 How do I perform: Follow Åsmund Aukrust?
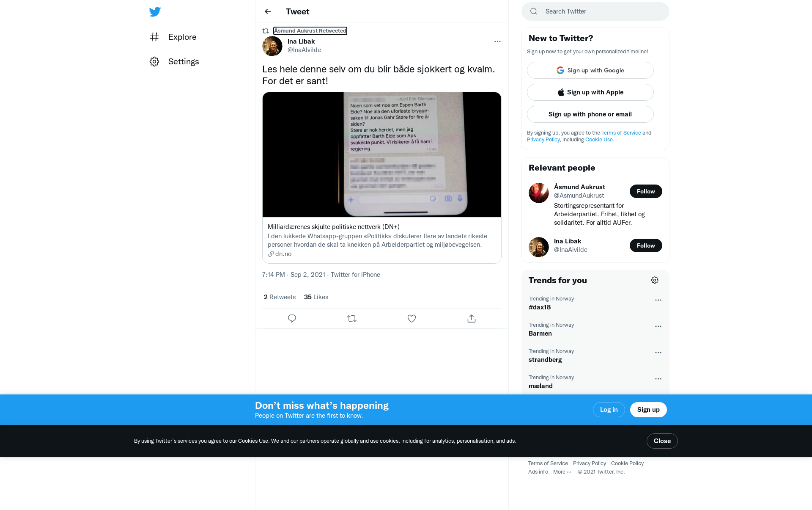tap(646, 191)
